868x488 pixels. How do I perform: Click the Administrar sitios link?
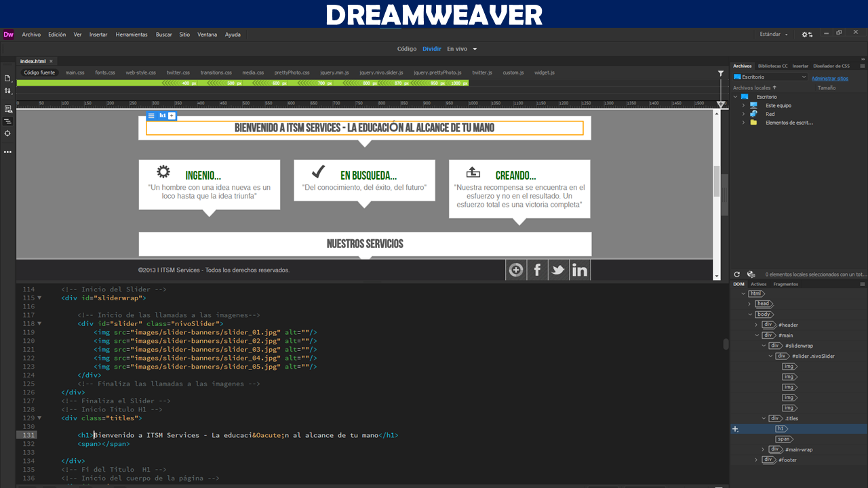tap(829, 79)
